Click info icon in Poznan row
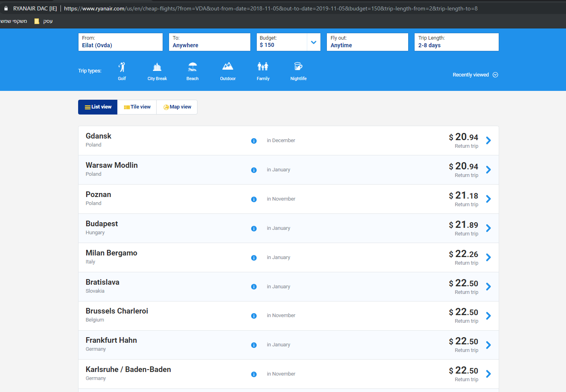 click(254, 199)
